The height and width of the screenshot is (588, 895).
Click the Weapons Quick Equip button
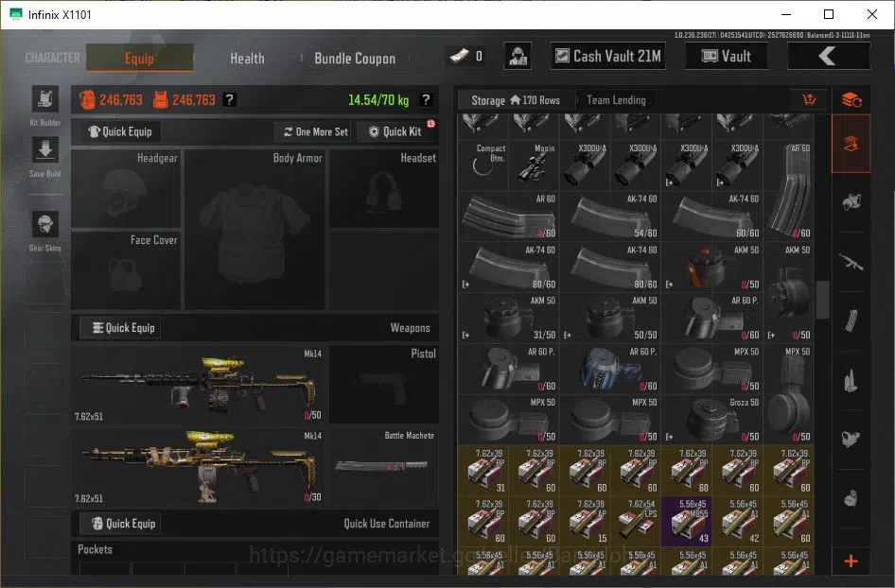[120, 328]
